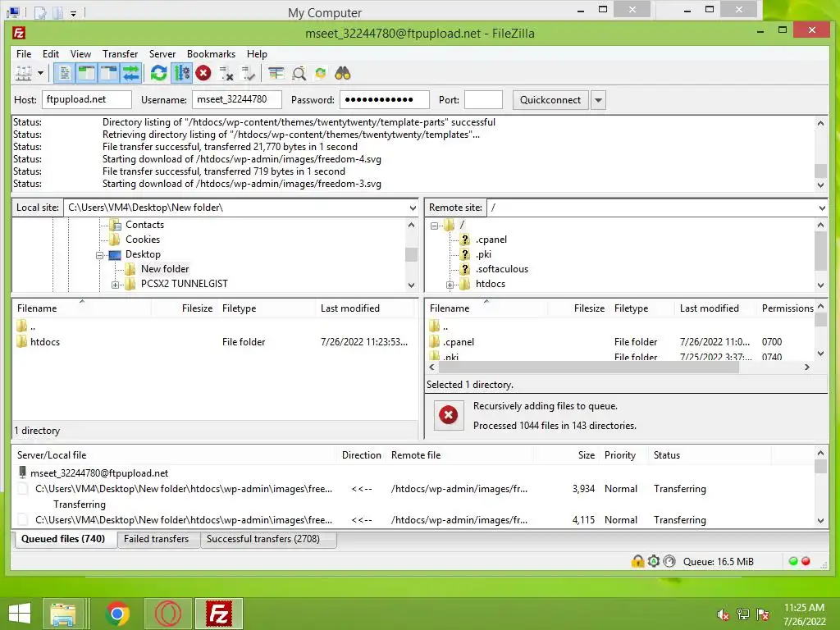Disconnect from the current server icon
This screenshot has width=840, height=630.
[226, 73]
